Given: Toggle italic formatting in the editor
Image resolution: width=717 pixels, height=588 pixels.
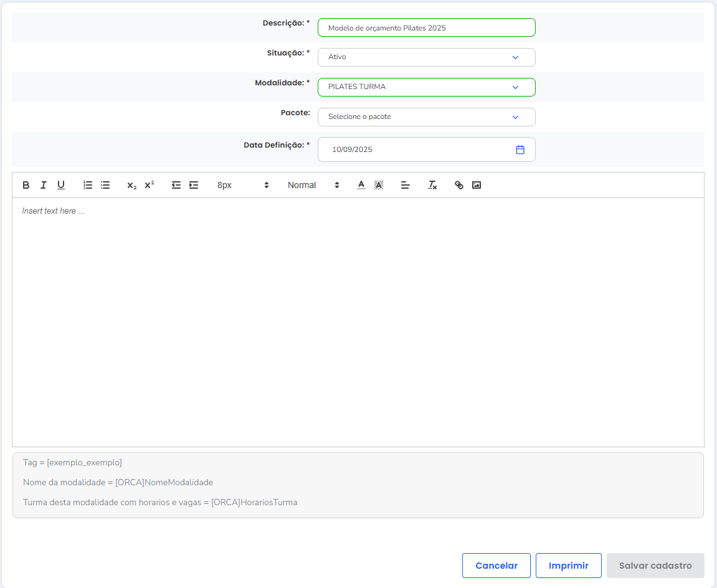Looking at the screenshot, I should [44, 185].
